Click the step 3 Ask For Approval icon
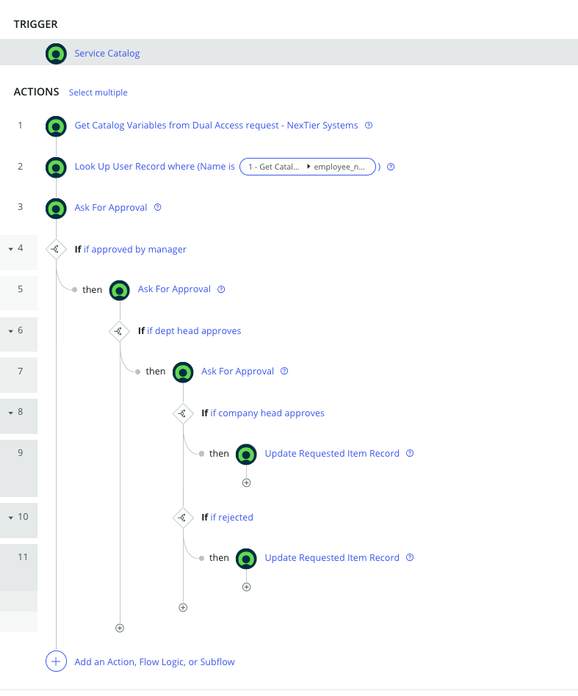Image resolution: width=578 pixels, height=696 pixels. click(x=56, y=208)
